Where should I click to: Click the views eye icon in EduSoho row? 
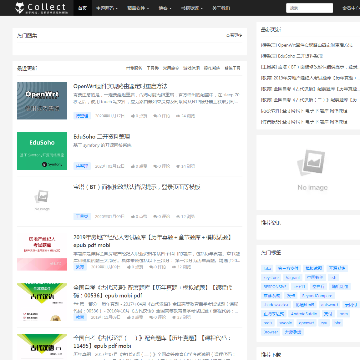pos(178,166)
